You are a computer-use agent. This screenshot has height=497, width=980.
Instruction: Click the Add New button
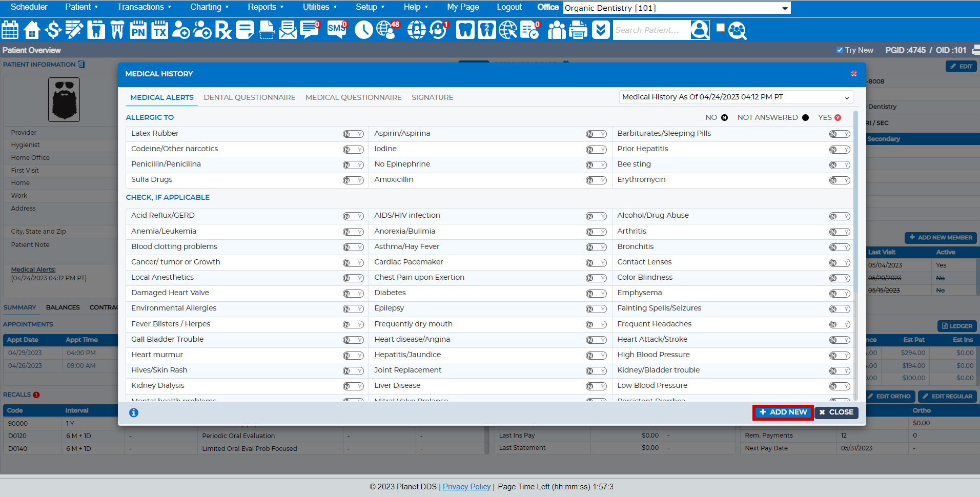[783, 412]
